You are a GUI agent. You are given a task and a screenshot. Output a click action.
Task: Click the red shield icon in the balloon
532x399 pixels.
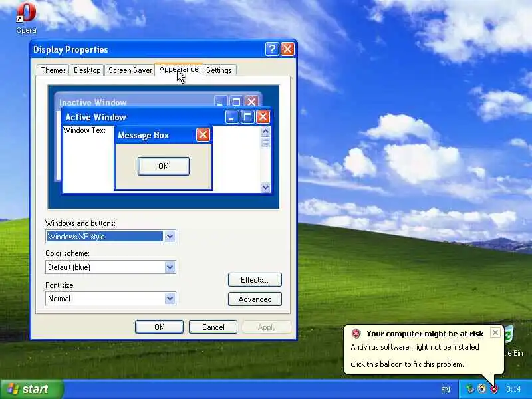tap(356, 334)
